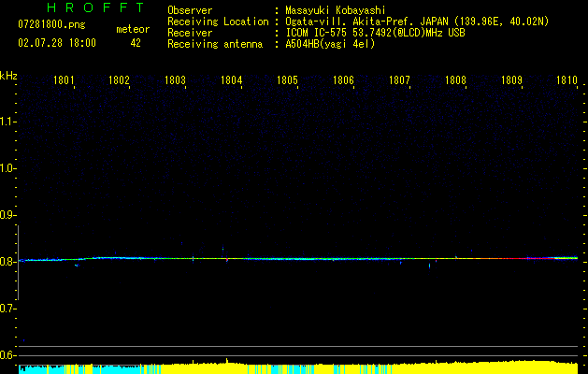Click time marker 1806
Image resolution: width=588 pixels, height=374 pixels.
pyautogui.click(x=343, y=80)
